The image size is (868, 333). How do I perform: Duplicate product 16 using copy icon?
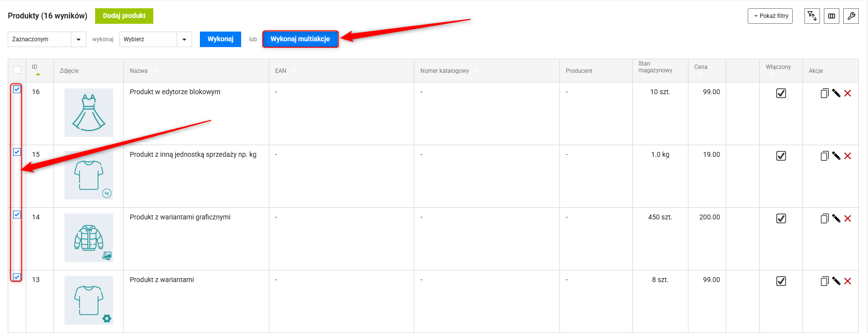824,93
